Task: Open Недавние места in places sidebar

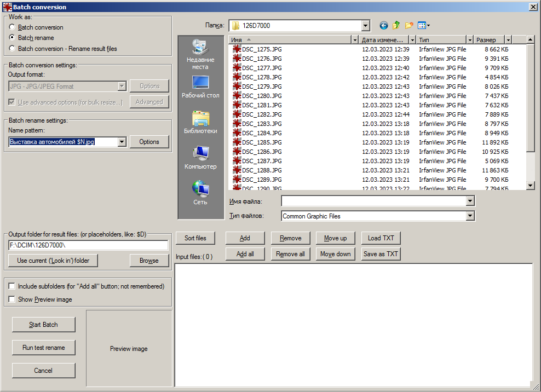Action: 200,55
